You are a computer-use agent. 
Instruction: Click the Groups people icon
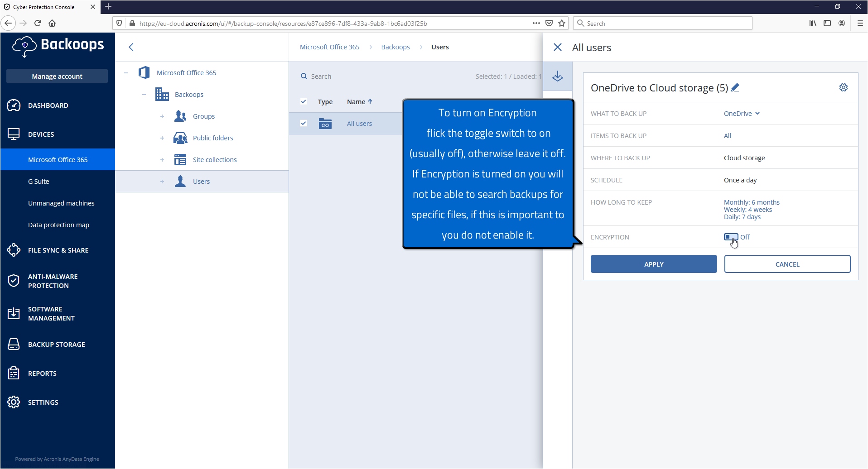[x=180, y=116]
